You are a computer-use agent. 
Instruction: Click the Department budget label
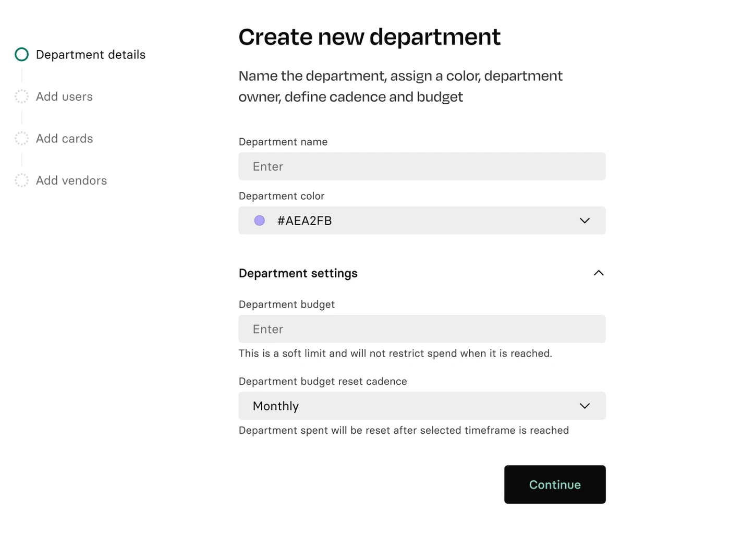point(287,305)
